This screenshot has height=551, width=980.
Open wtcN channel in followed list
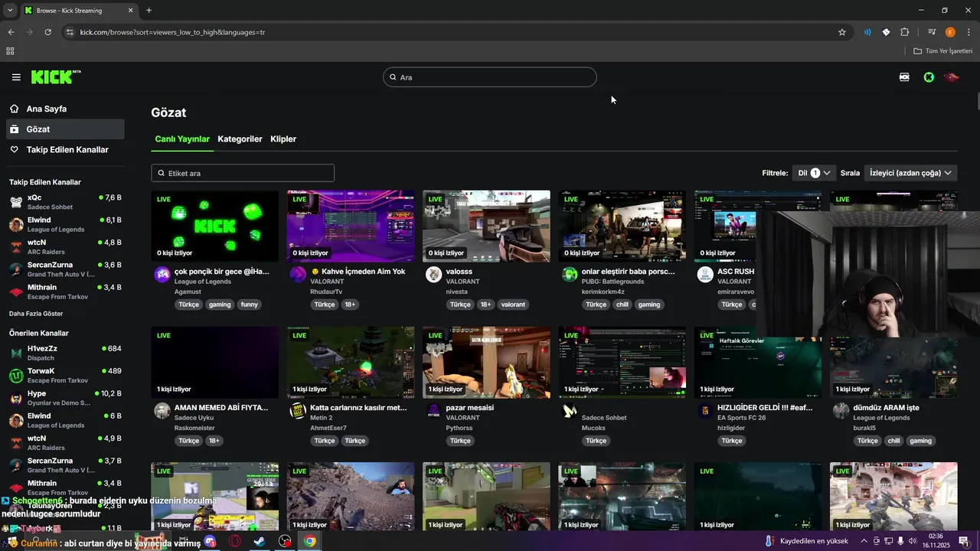pyautogui.click(x=65, y=247)
